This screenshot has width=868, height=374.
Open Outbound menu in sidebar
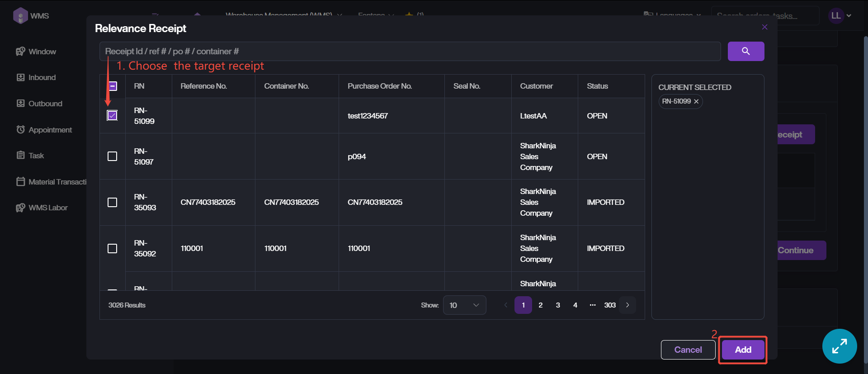click(x=45, y=104)
